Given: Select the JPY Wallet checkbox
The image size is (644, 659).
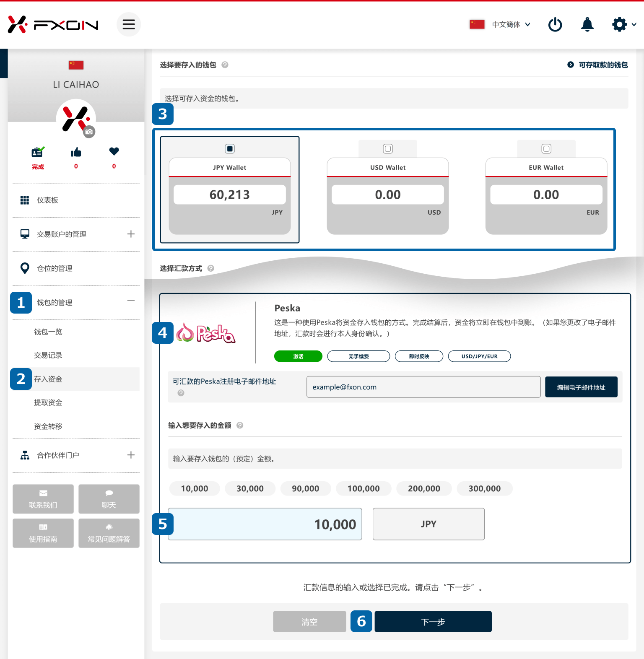Looking at the screenshot, I should (x=230, y=149).
